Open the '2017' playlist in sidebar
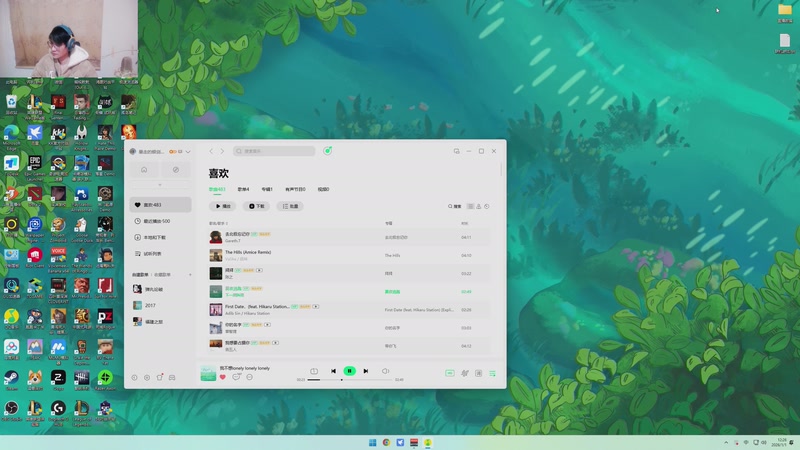Screen dimensions: 800x450 pos(160,305)
